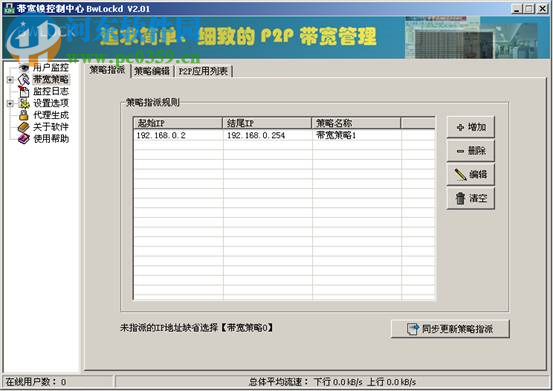The height and width of the screenshot is (391, 553).
Task: Open 关于软件 in the sidebar
Action: [x=51, y=127]
